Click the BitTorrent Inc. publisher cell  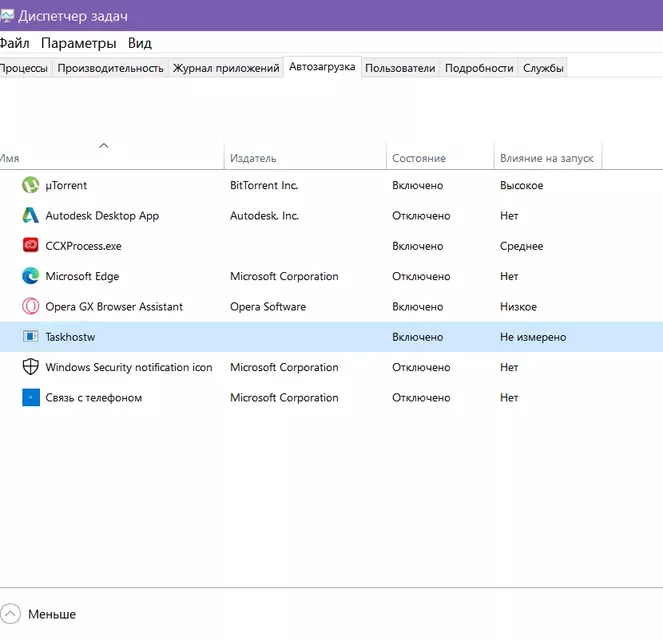(x=264, y=185)
